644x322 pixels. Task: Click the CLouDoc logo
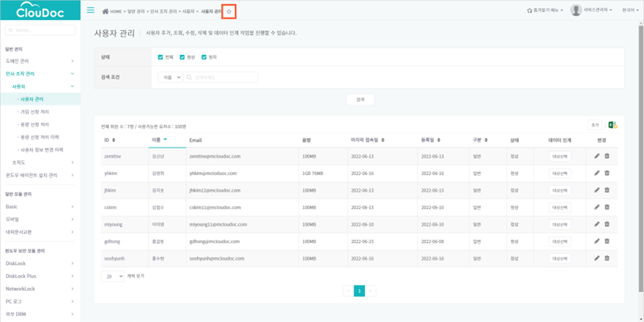tap(40, 10)
